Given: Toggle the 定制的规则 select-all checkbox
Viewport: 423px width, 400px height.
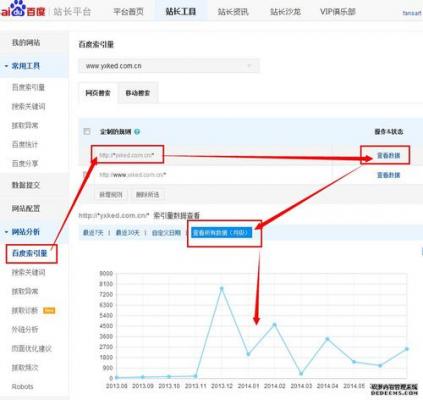Looking at the screenshot, I should point(87,131).
